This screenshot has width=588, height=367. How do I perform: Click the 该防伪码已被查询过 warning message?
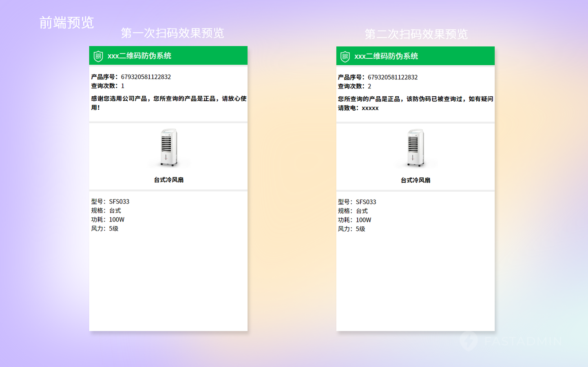[415, 103]
